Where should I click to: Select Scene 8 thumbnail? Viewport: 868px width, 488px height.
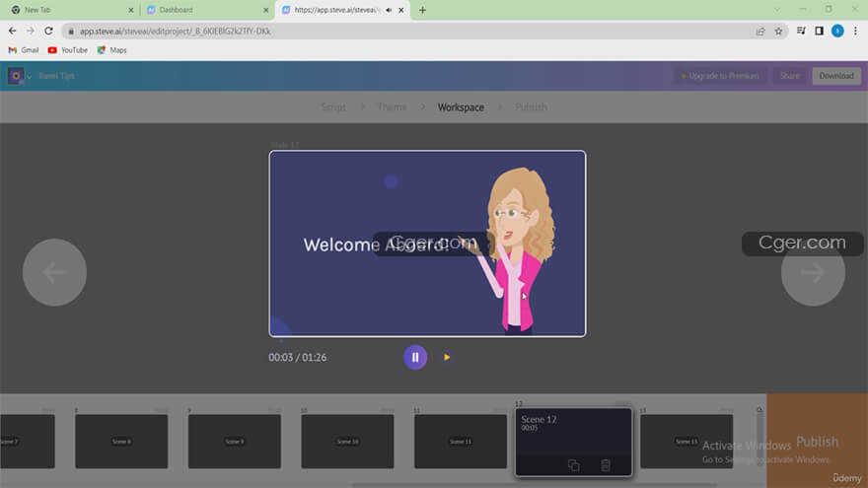coord(121,442)
